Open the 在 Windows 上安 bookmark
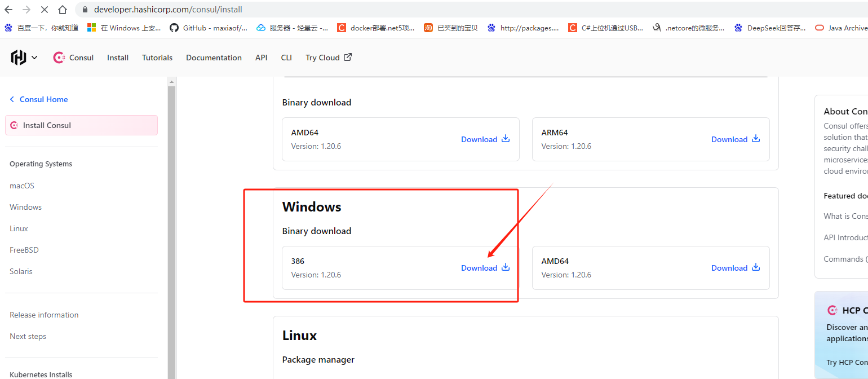This screenshot has width=868, height=379. coord(124,28)
